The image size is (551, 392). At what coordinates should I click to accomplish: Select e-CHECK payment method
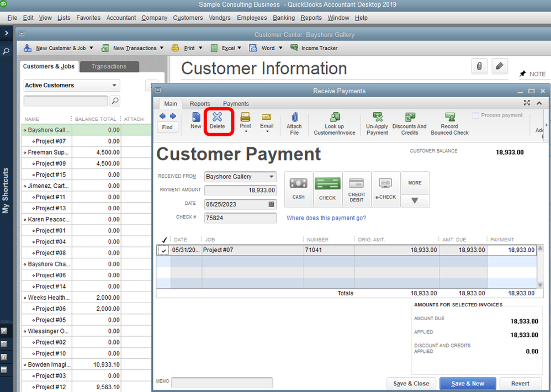pos(385,190)
